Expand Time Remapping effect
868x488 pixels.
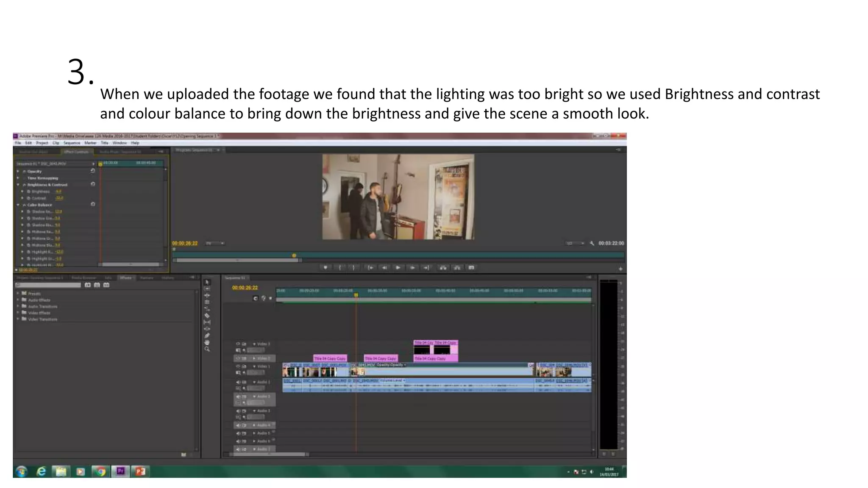pos(18,178)
